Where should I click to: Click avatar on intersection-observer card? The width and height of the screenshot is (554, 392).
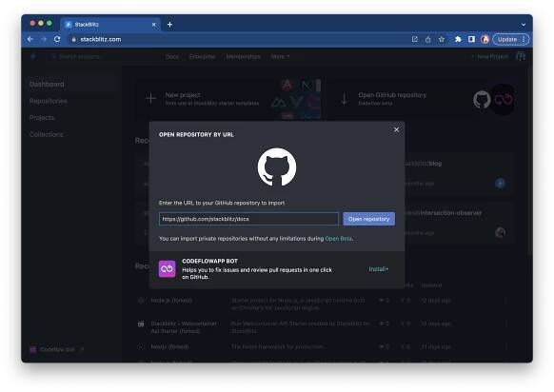click(500, 232)
